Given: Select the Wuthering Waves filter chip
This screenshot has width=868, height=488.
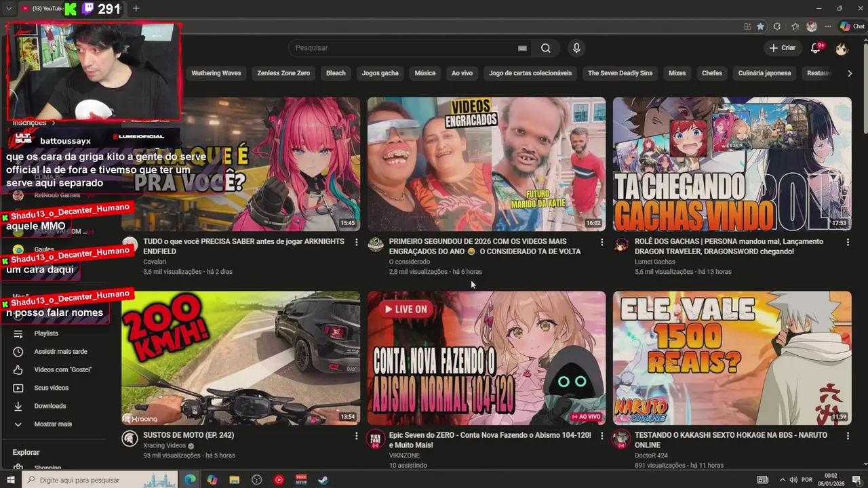Looking at the screenshot, I should point(216,73).
